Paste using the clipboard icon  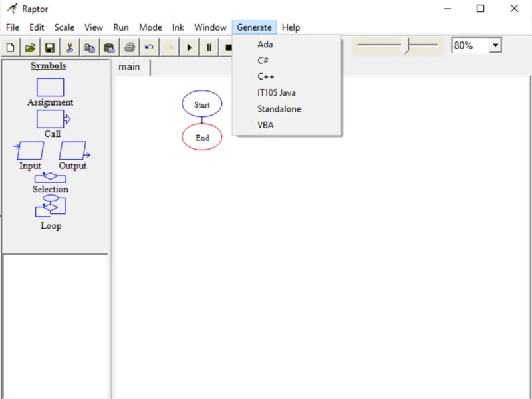coord(109,47)
